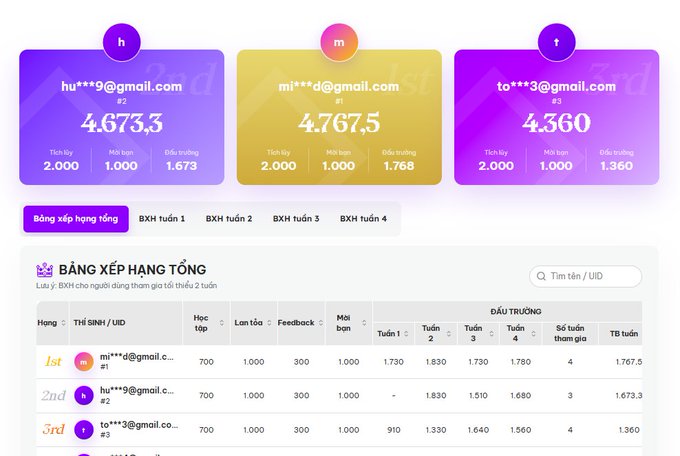Click the 'm' avatar in the 1st rank row
680x456 pixels.
click(x=84, y=362)
